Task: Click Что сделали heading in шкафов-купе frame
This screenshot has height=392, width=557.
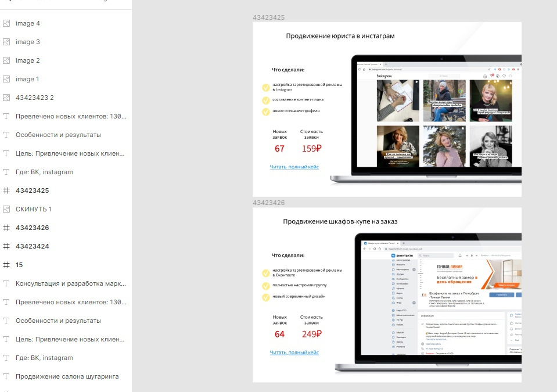Action: tap(288, 256)
